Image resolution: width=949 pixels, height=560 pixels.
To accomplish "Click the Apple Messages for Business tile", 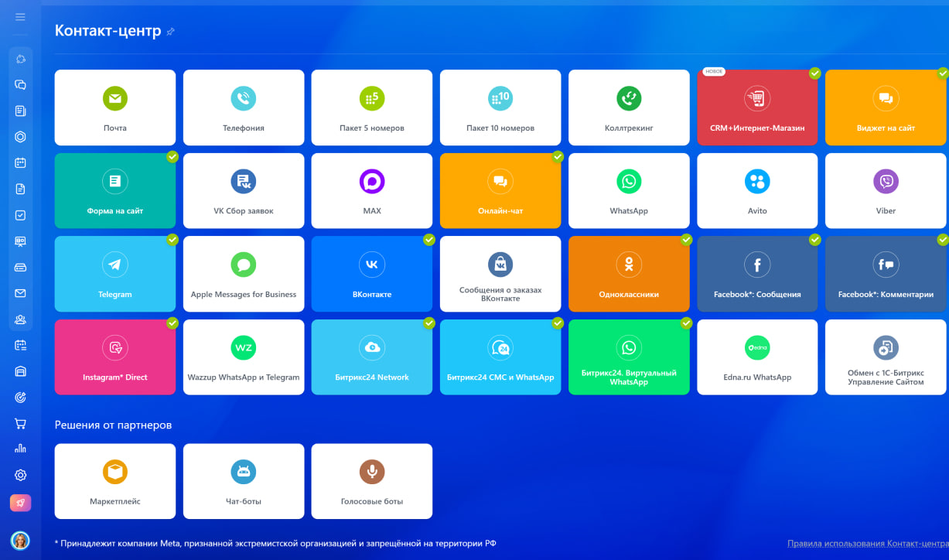I will [244, 274].
